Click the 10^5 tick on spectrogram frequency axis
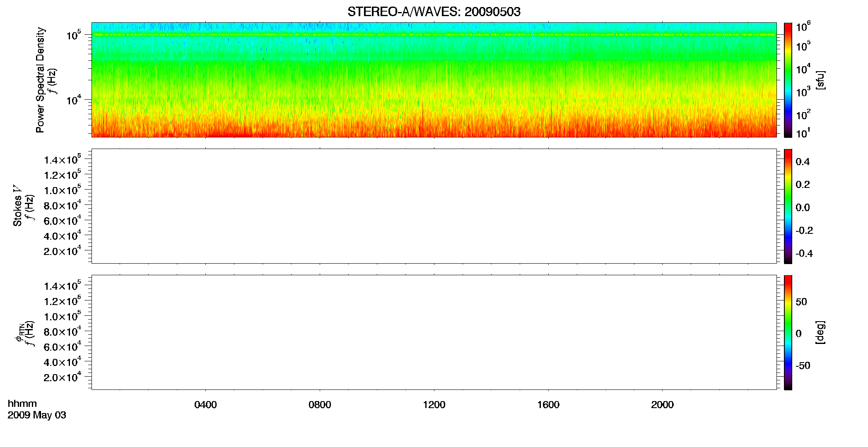 73,35
